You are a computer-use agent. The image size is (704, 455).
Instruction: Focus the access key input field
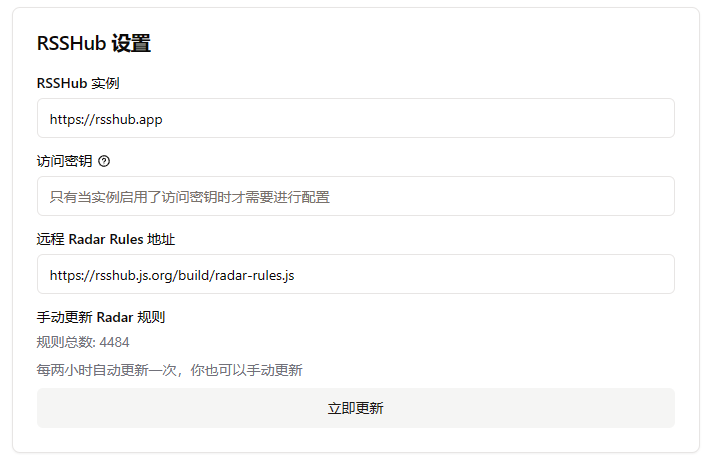coord(356,196)
